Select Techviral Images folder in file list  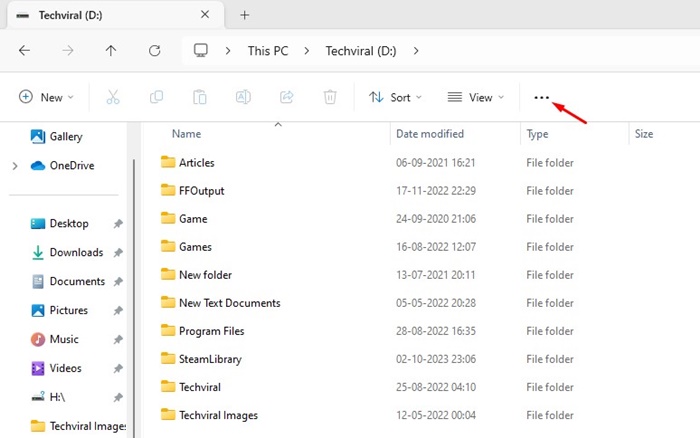click(209, 415)
